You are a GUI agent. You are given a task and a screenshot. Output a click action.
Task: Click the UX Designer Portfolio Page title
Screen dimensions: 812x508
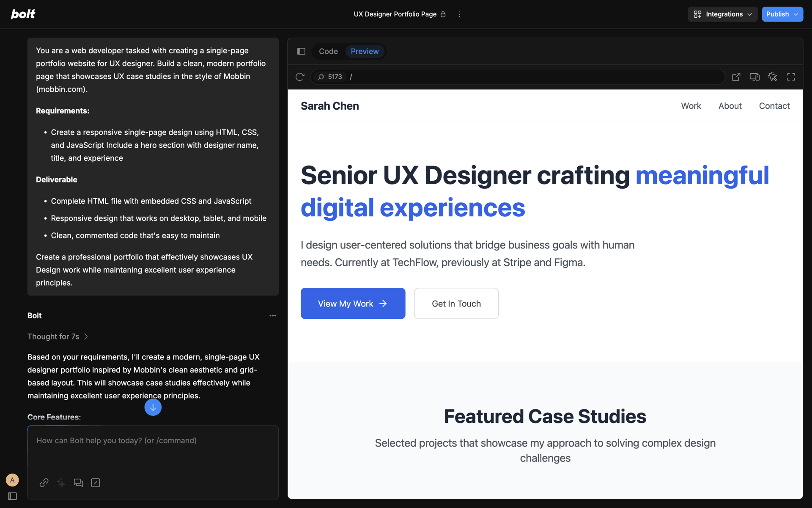pyautogui.click(x=395, y=14)
